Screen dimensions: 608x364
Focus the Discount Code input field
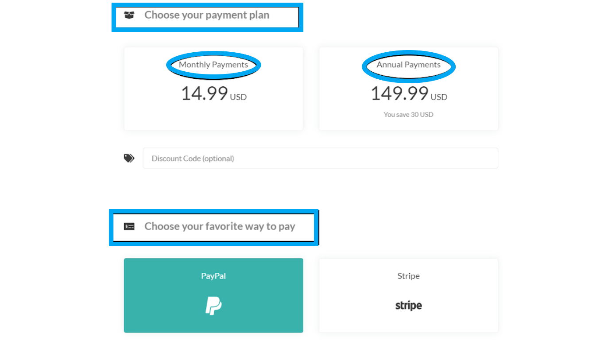tap(320, 158)
